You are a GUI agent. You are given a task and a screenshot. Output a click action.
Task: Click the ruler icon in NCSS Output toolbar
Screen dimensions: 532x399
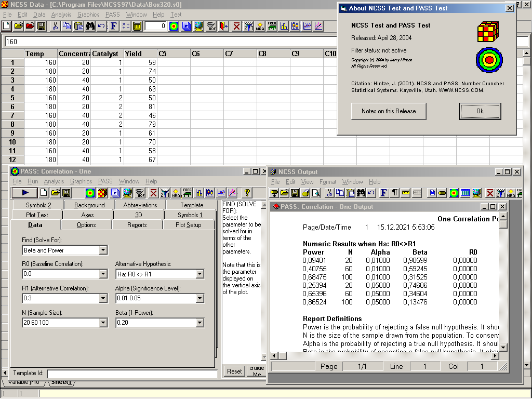pos(406,193)
